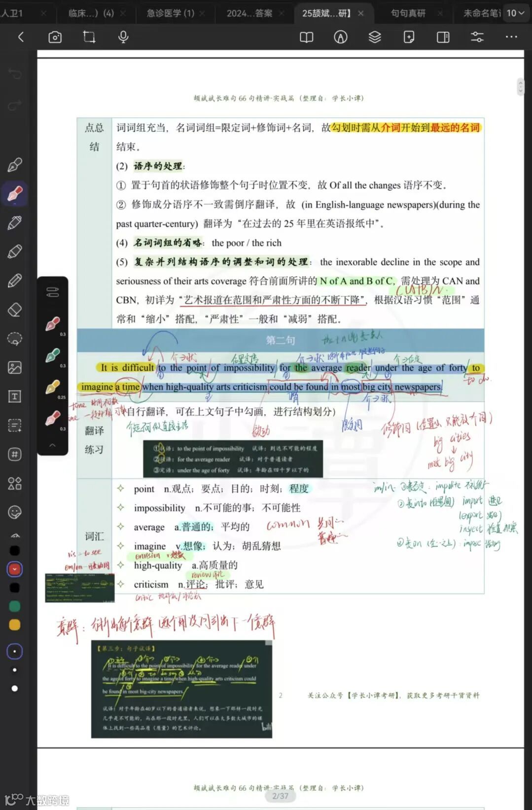532x810 pixels.
Task: Select the ballpoint pen tool
Action: 15,223
